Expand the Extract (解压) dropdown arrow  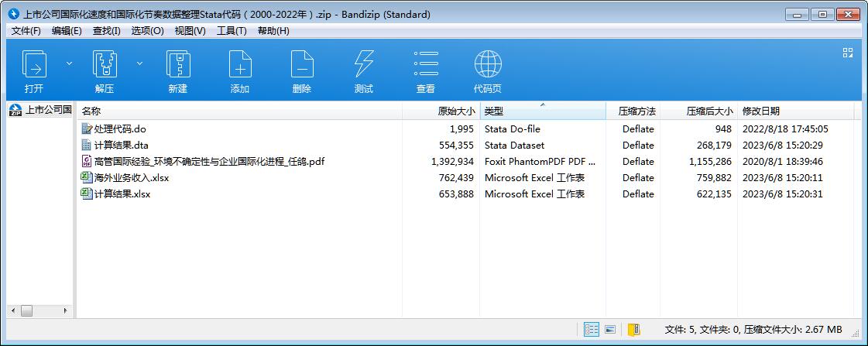(x=139, y=63)
